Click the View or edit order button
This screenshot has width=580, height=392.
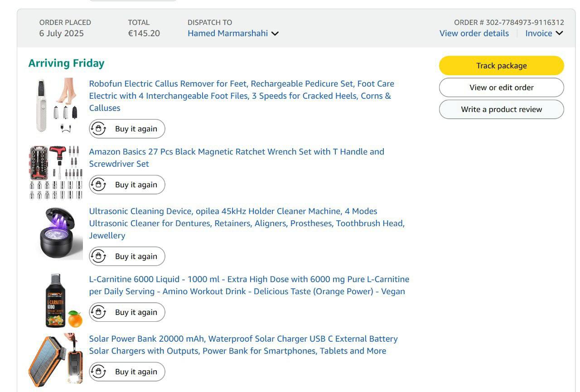pos(501,87)
